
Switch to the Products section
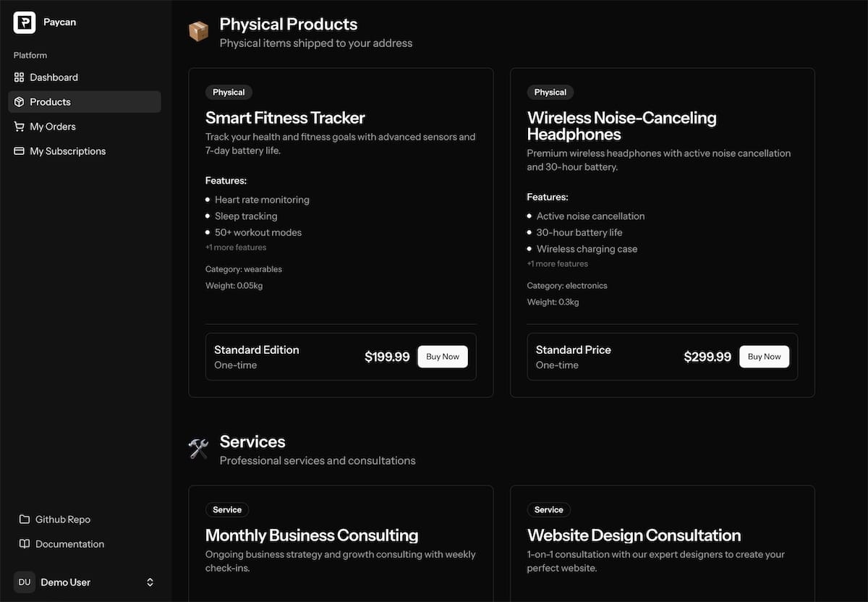click(x=49, y=101)
